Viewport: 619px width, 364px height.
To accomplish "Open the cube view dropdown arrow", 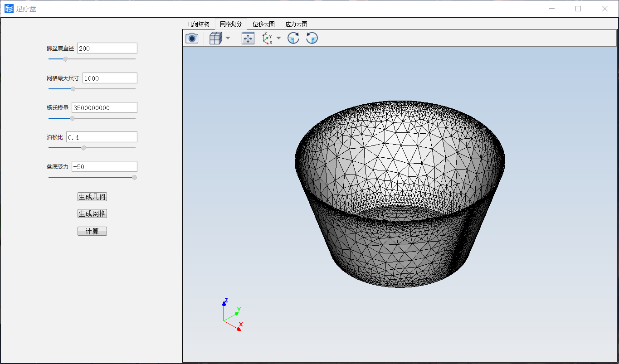I will click(228, 39).
